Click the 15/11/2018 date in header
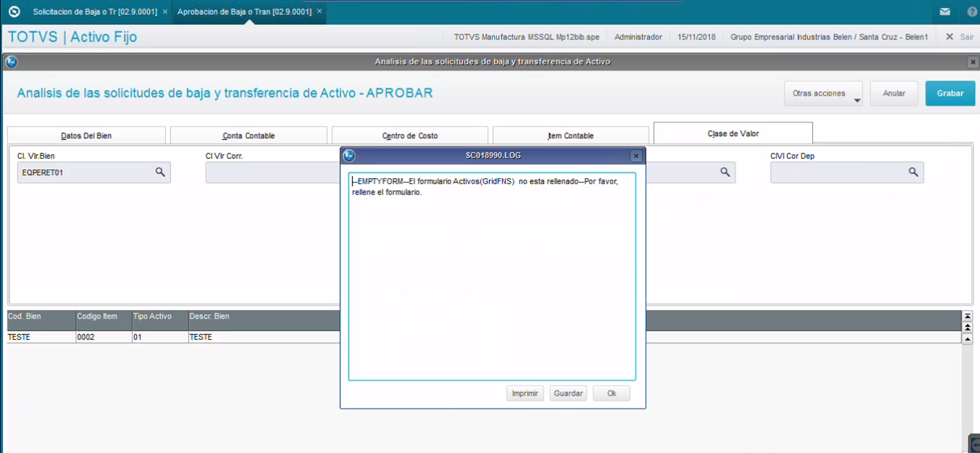 (696, 37)
